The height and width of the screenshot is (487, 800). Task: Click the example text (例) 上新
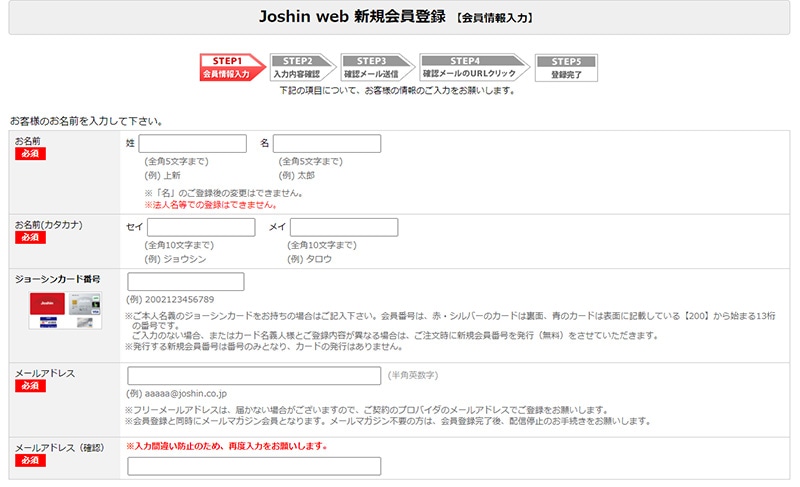(x=162, y=175)
